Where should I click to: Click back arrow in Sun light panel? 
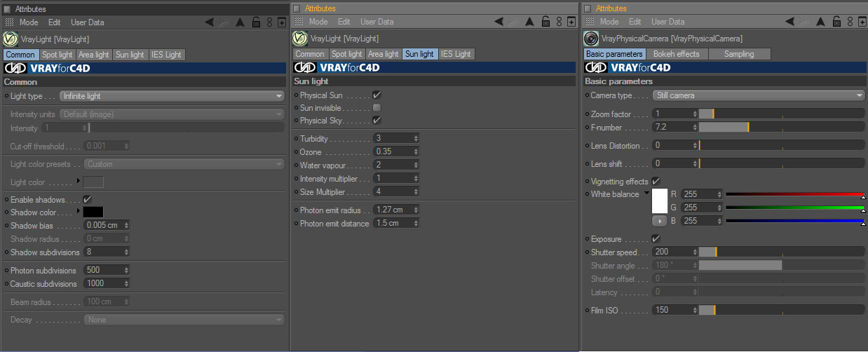499,22
